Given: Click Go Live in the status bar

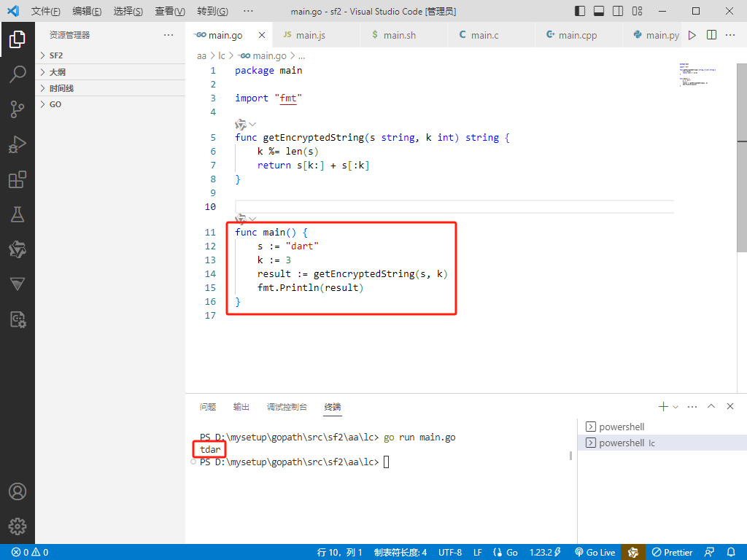Looking at the screenshot, I should 595,553.
